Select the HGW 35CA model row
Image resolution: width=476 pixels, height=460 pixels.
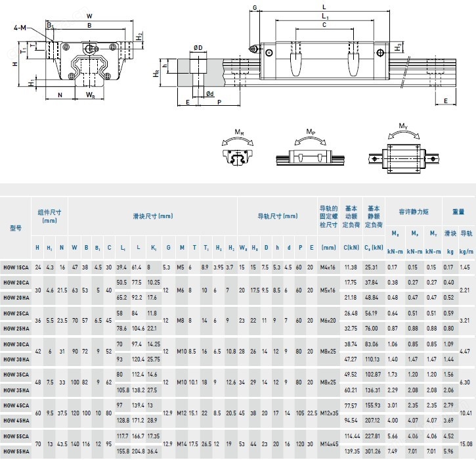coord(238,375)
